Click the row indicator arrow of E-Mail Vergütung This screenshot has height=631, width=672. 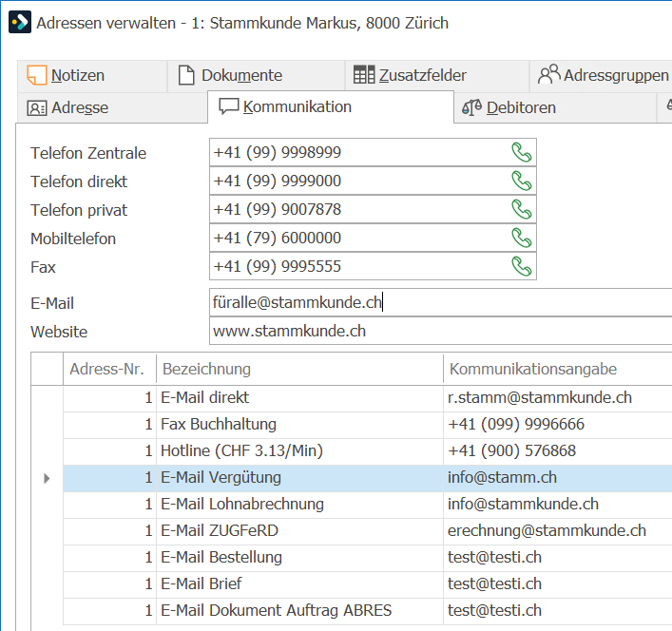(x=47, y=478)
